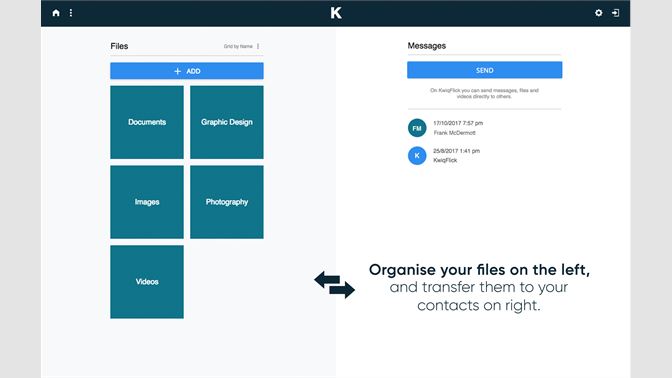Click the sign-out icon

coord(615,13)
